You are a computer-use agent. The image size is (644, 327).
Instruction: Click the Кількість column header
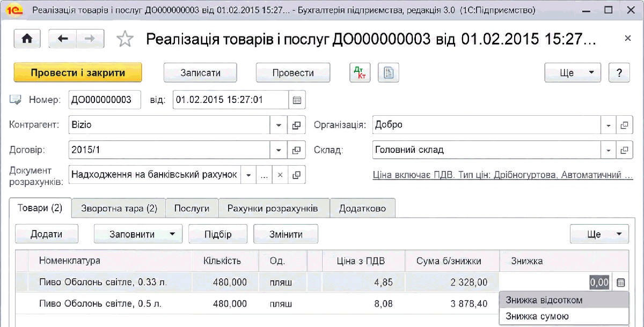click(225, 261)
